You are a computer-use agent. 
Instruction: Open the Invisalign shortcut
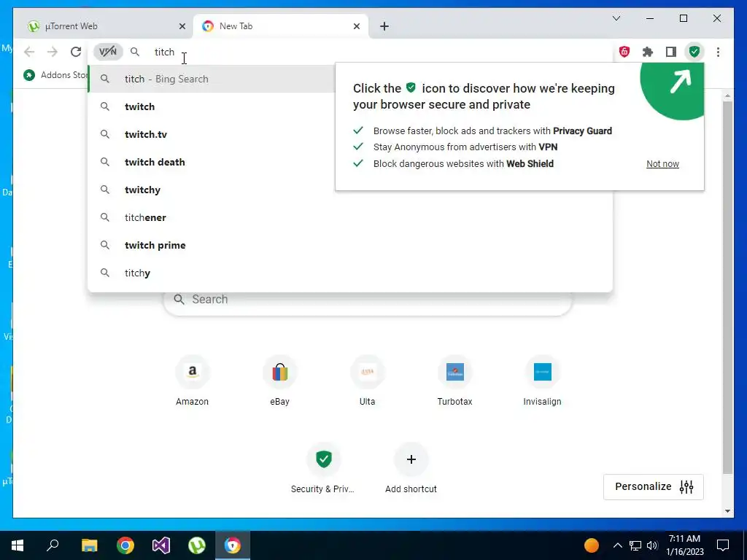(542, 381)
